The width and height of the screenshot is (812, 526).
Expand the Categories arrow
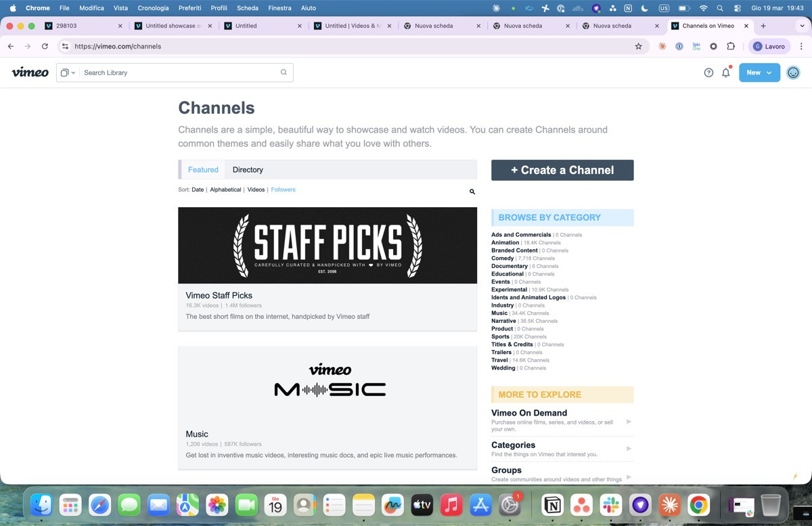click(629, 448)
